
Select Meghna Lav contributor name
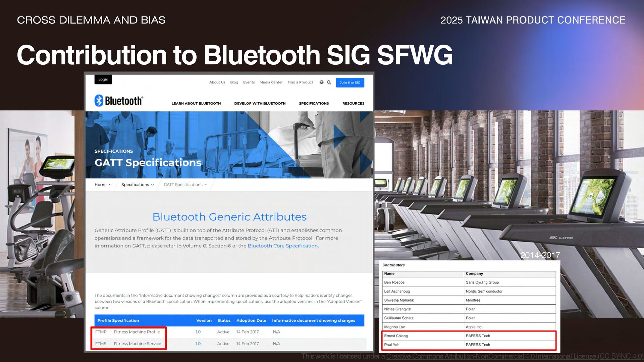point(394,327)
